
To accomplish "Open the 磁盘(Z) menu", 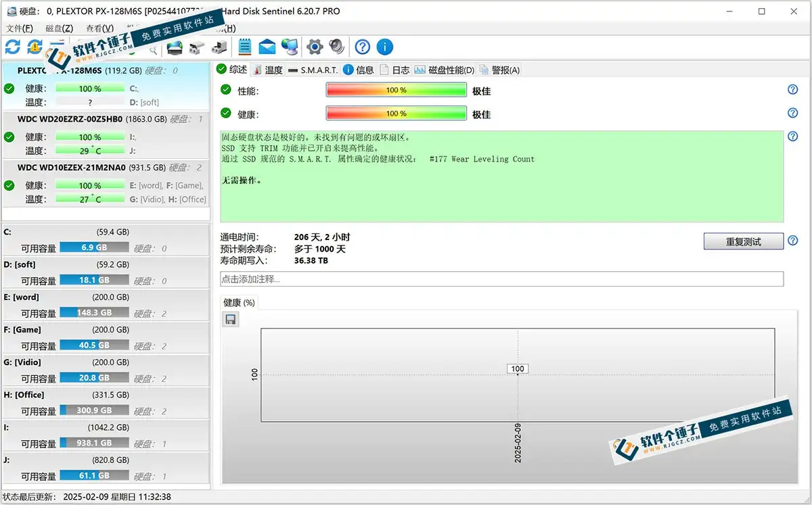I will 59,28.
